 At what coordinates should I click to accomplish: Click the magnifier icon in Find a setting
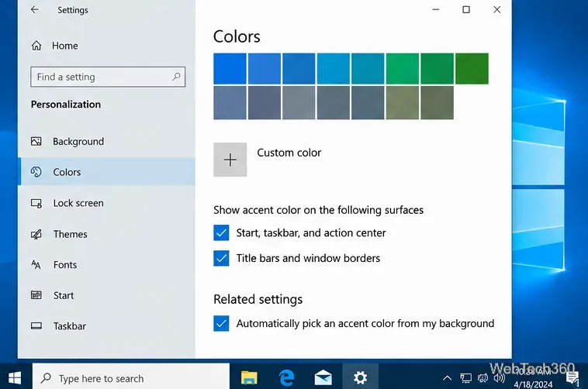(x=176, y=77)
